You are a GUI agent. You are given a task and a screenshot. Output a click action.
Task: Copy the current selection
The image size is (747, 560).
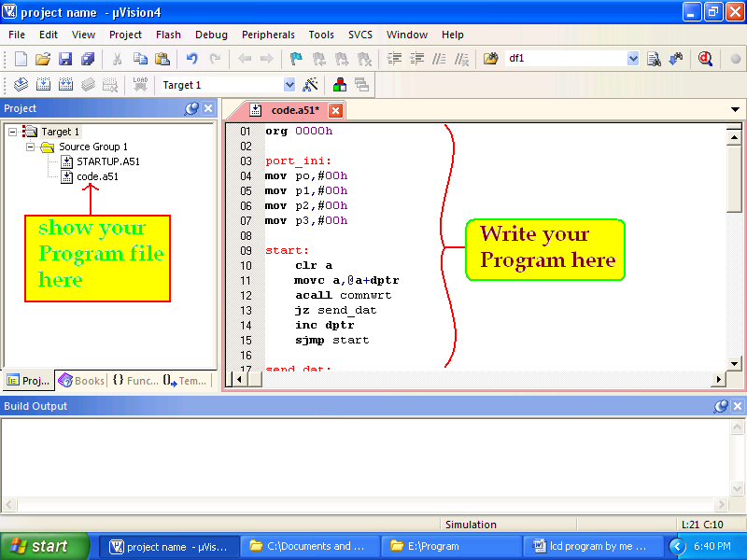click(x=140, y=59)
